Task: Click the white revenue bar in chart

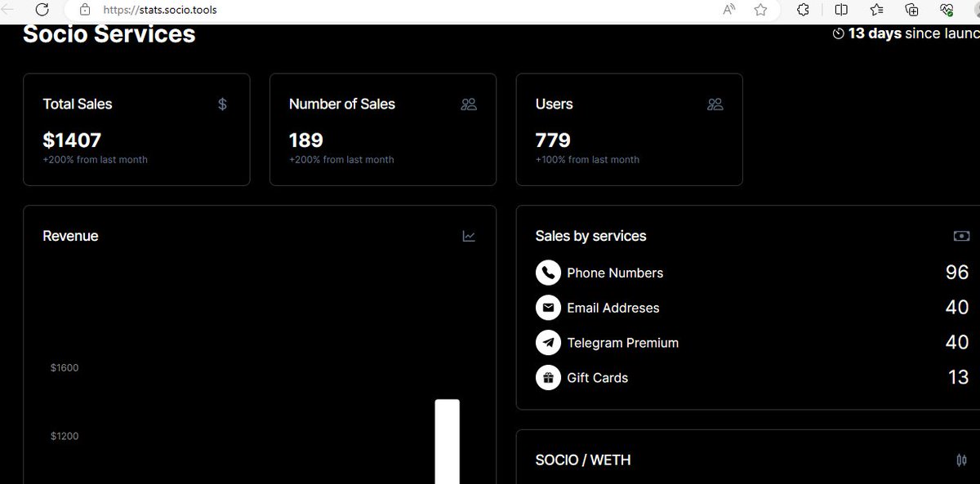Action: point(448,442)
